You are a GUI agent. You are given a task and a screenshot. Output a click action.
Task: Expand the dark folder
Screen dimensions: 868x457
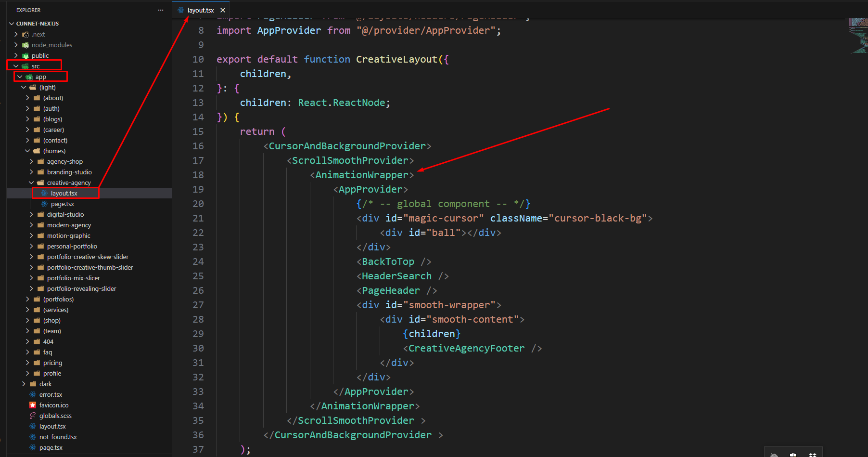point(24,384)
